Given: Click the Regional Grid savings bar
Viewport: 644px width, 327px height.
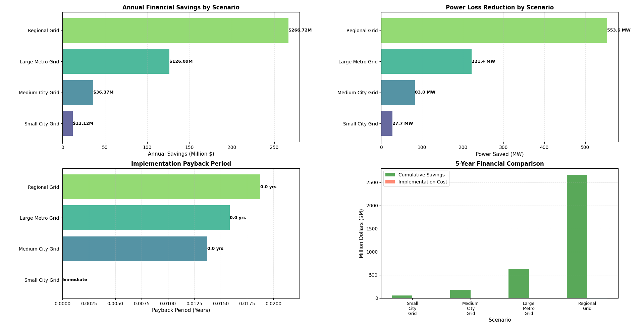Looking at the screenshot, I should pos(174,30).
